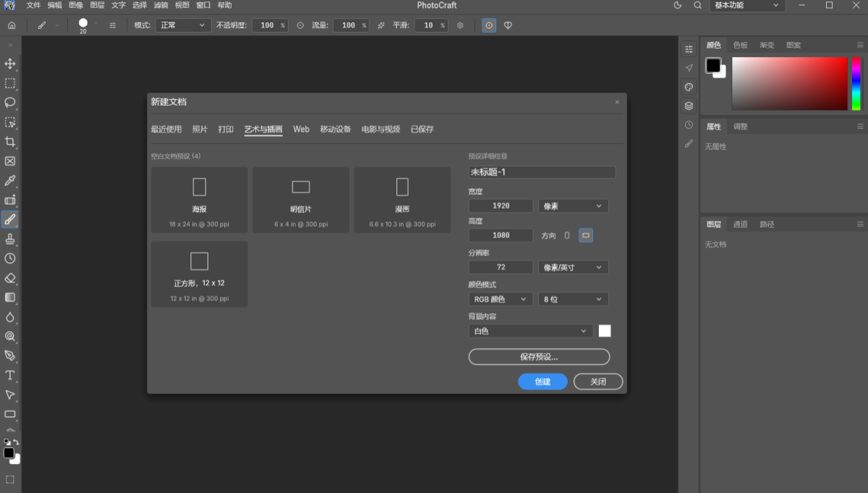The image size is (868, 493).
Task: Switch to the 电影与视频 preset tab
Action: pyautogui.click(x=380, y=130)
